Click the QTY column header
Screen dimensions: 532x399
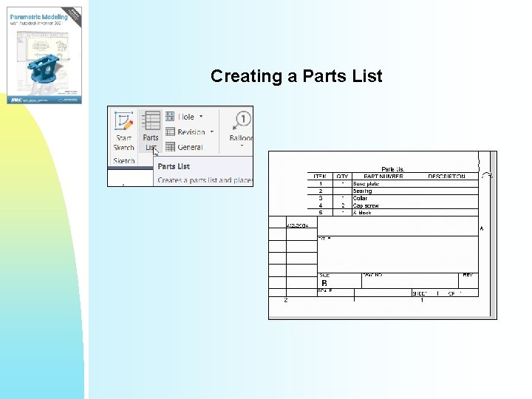pyautogui.click(x=342, y=176)
